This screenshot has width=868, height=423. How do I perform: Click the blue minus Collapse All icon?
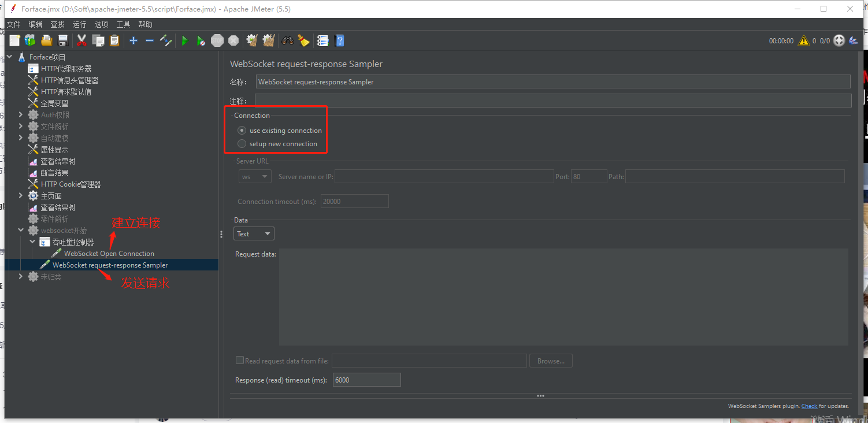149,40
